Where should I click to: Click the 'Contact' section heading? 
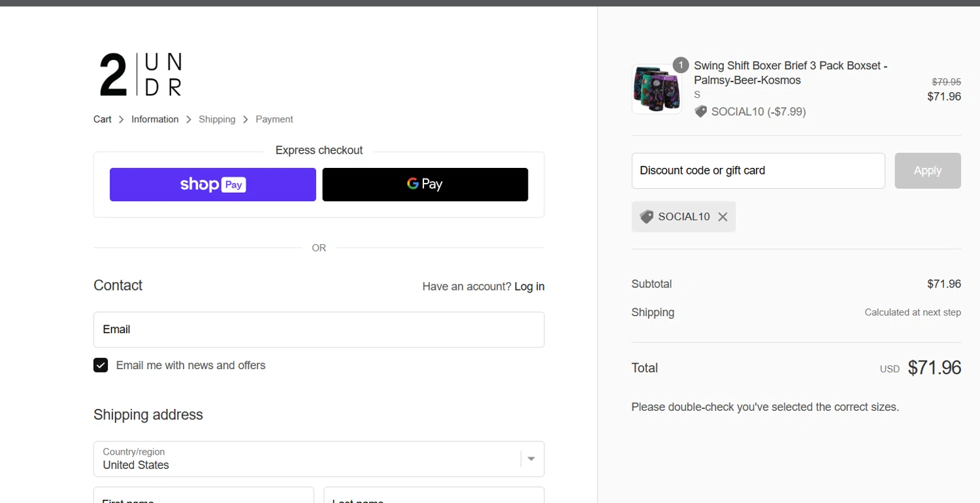(118, 285)
